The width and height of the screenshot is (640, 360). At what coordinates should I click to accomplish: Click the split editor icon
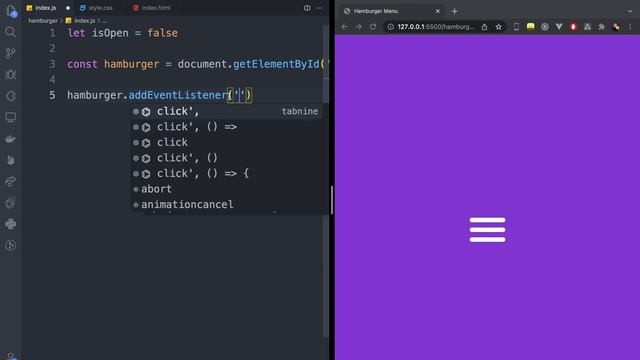coord(307,8)
